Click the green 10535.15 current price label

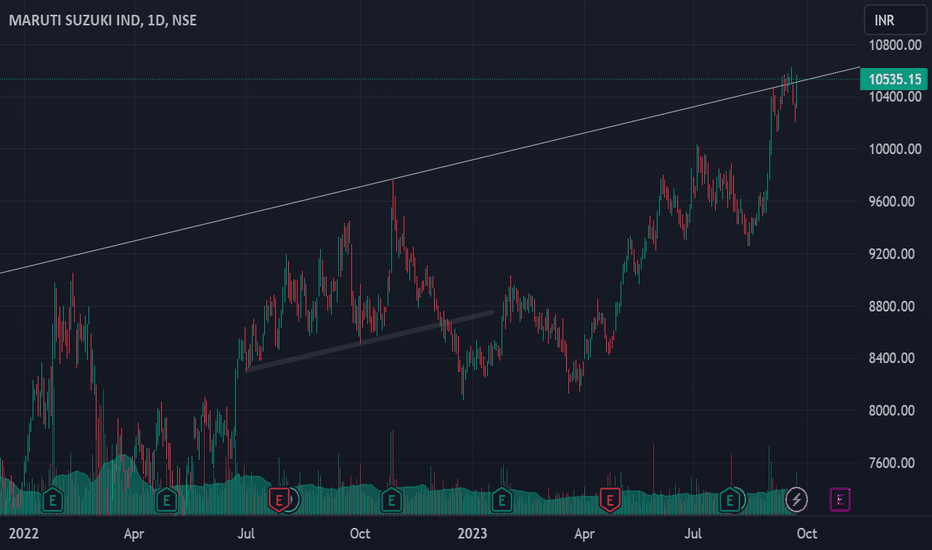point(894,79)
